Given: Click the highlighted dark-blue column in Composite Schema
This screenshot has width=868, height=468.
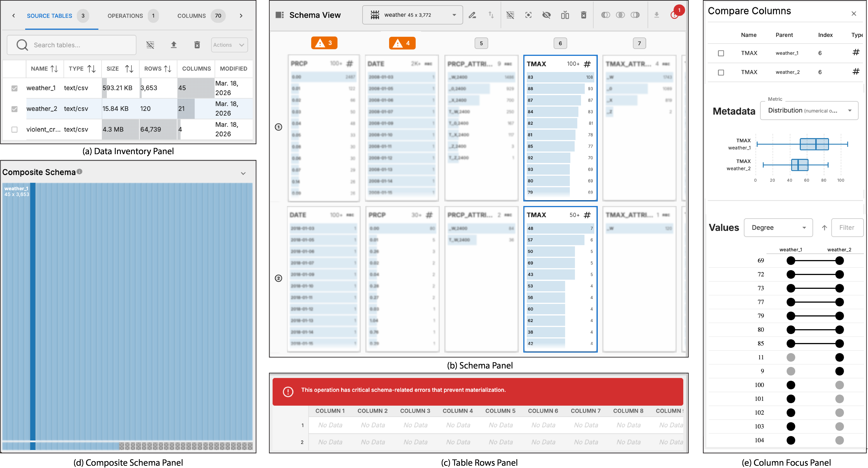Looking at the screenshot, I should (33, 311).
